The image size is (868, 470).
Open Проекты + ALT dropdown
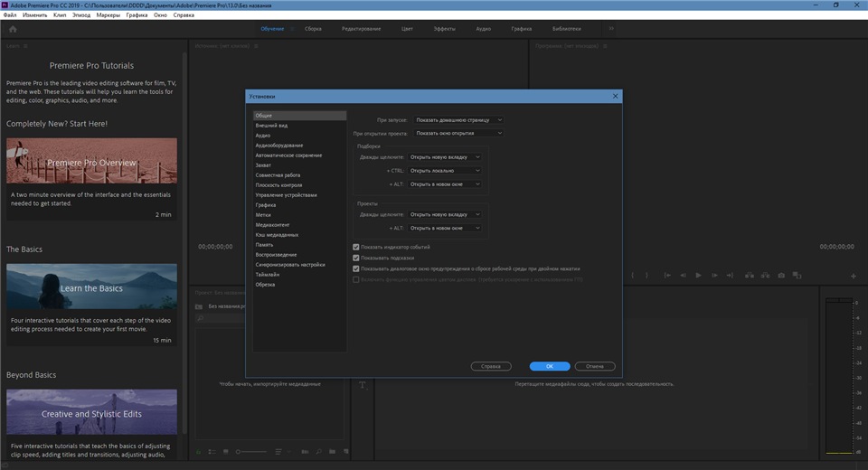[x=445, y=228]
